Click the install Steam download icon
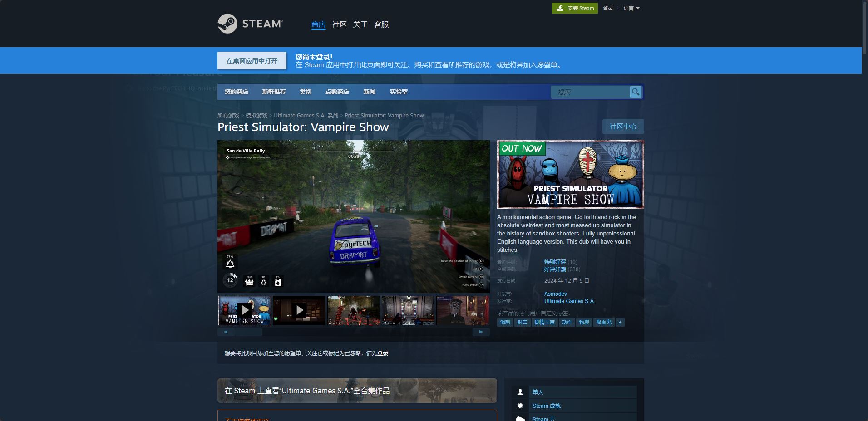This screenshot has height=421, width=868. pos(560,8)
